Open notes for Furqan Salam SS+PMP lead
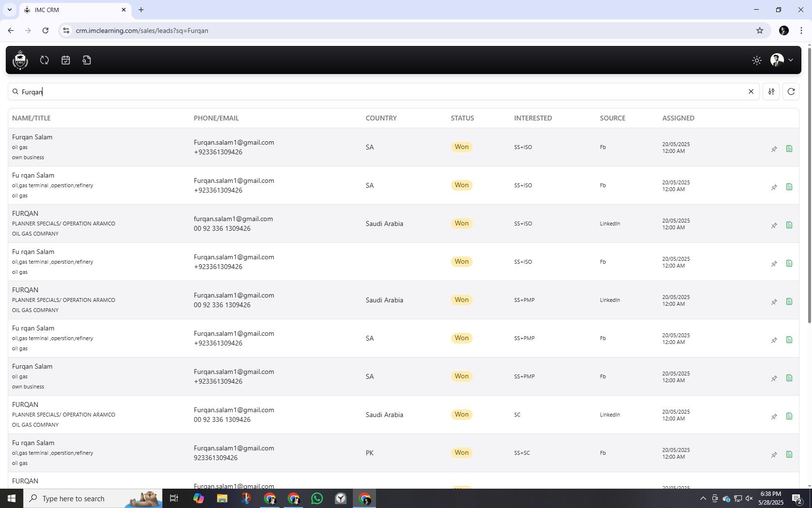812x508 pixels. click(x=789, y=378)
